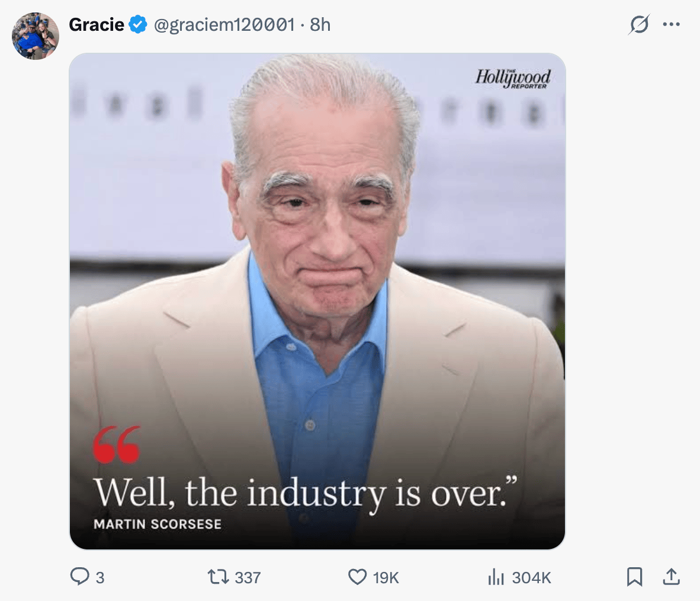Open the three-dot more options menu

point(672,24)
